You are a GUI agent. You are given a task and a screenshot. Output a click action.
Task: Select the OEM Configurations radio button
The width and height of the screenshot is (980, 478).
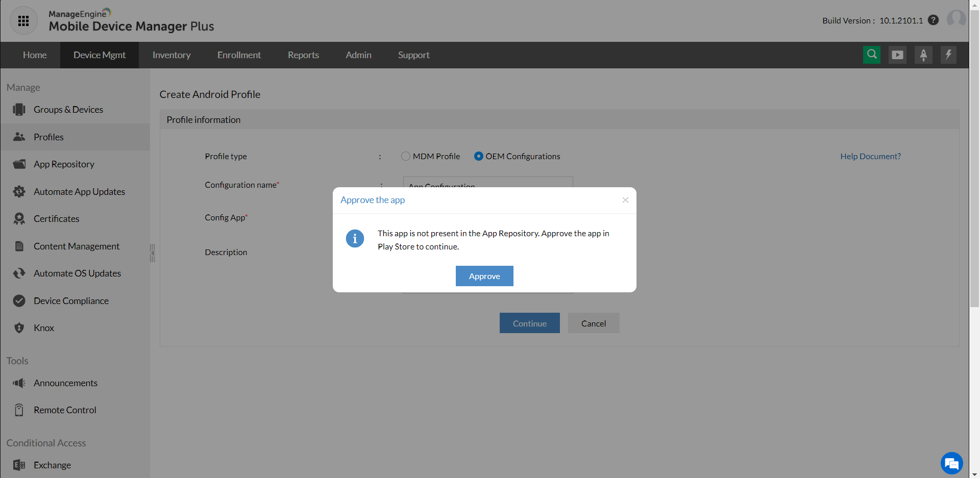pyautogui.click(x=478, y=156)
